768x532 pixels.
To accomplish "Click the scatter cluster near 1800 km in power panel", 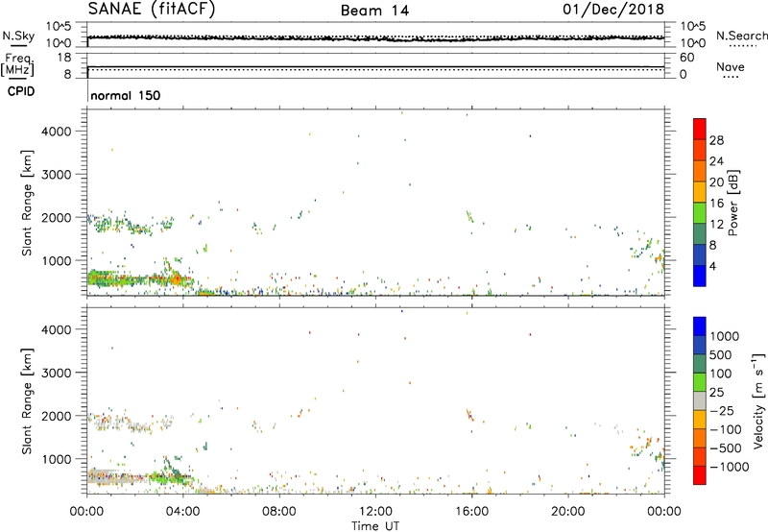I will point(129,226).
